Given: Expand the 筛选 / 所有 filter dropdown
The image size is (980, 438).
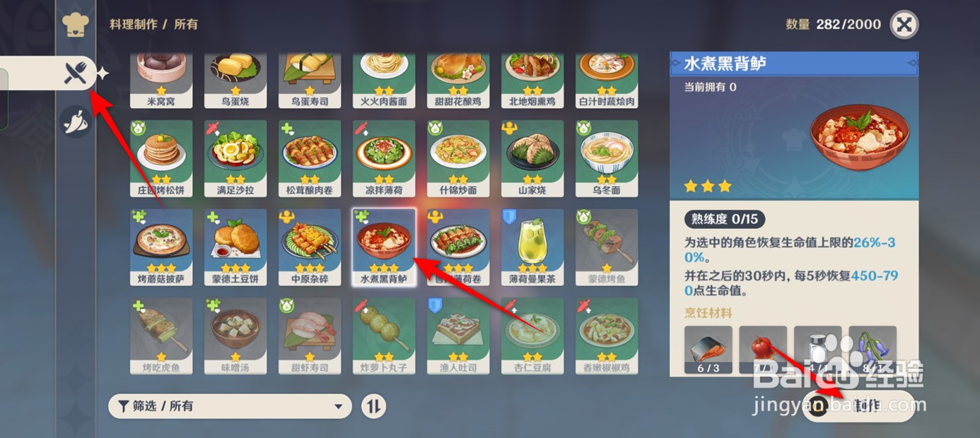Looking at the screenshot, I should tap(230, 406).
